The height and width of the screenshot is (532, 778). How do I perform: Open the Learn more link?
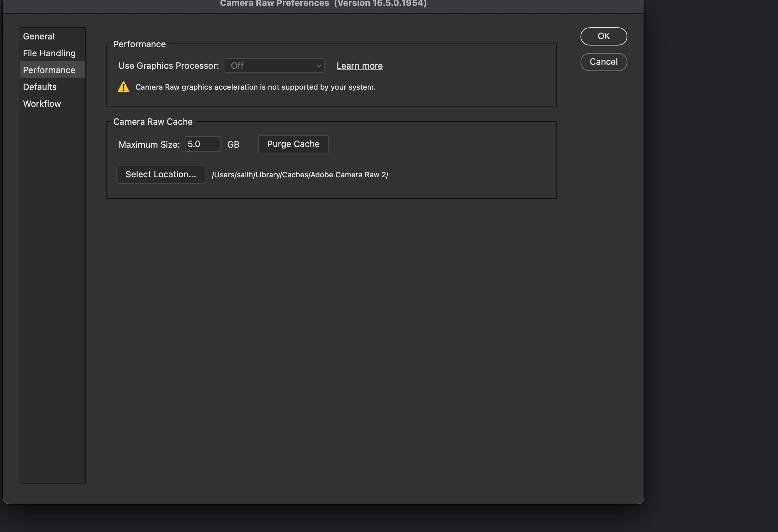point(360,66)
